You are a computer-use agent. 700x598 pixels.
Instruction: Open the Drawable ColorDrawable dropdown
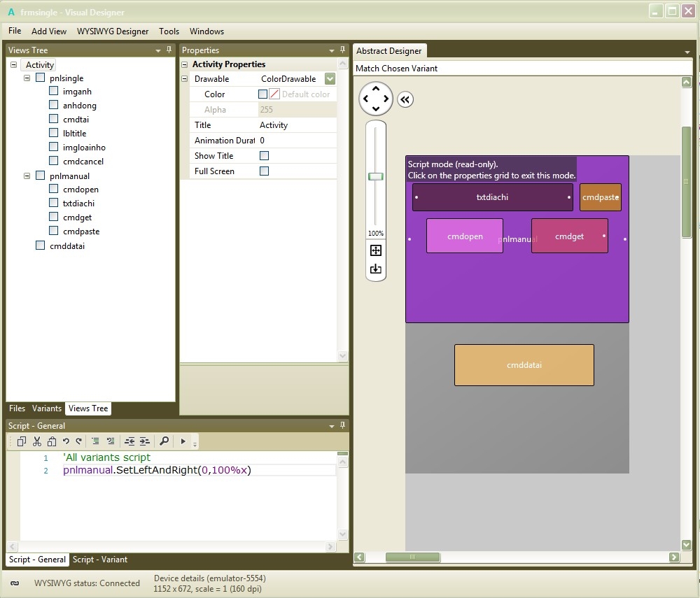(330, 79)
